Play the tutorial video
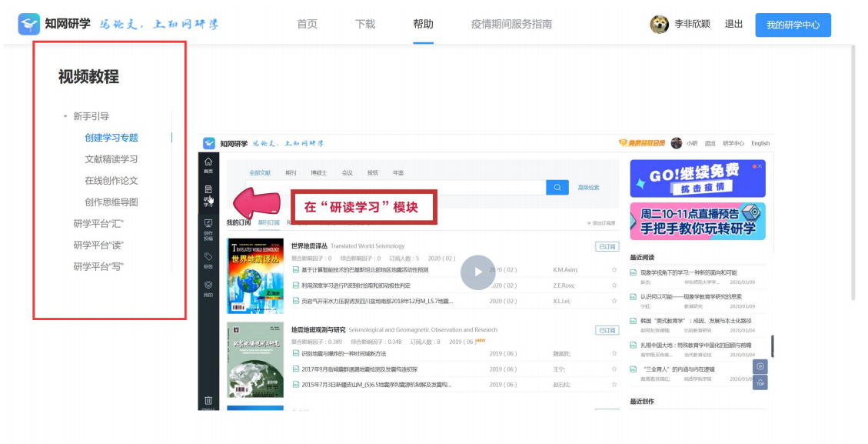Image resolution: width=868 pixels, height=444 pixels. pos(477,272)
